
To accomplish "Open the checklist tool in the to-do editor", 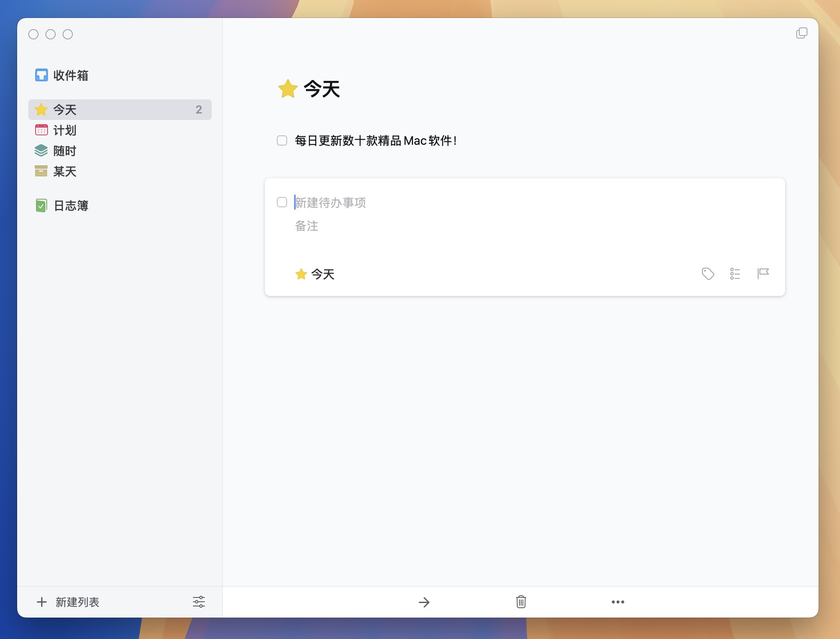I will 735,274.
